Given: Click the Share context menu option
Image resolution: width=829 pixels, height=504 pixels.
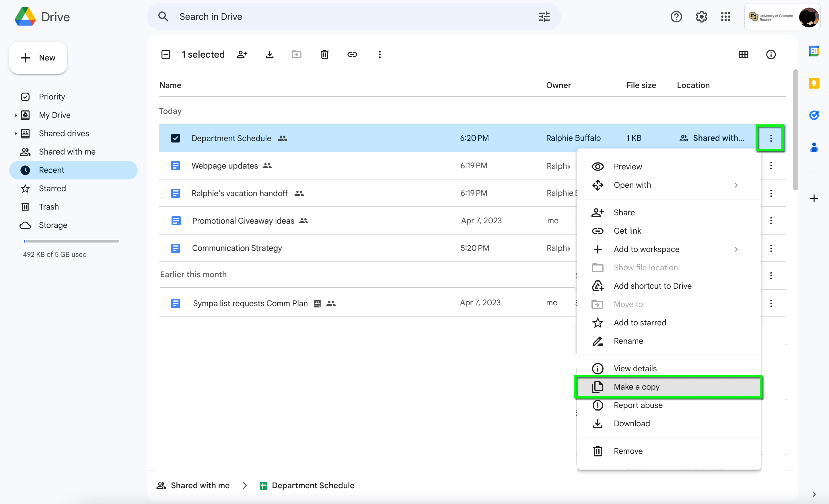Looking at the screenshot, I should [624, 212].
